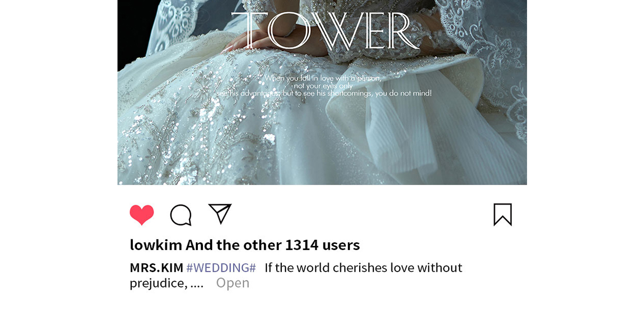
Task: Unlike the post with the red heart icon
Action: [142, 214]
